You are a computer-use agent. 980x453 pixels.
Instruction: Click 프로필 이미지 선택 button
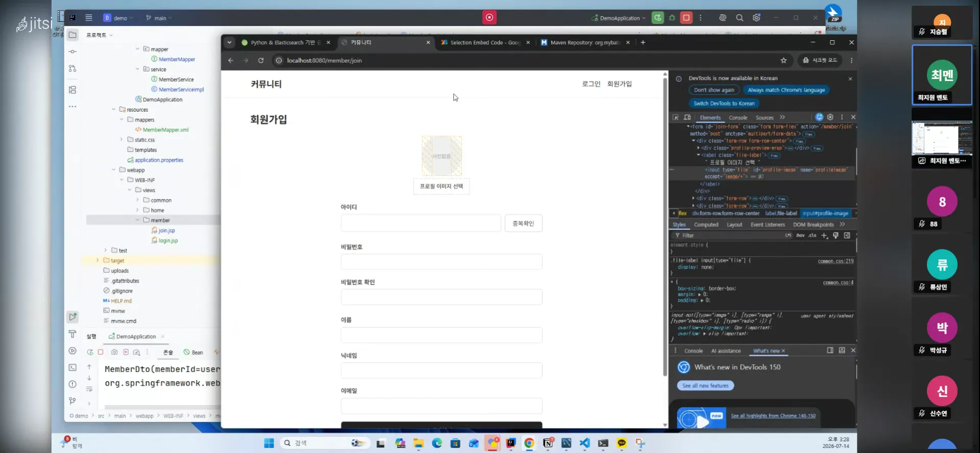[442, 186]
